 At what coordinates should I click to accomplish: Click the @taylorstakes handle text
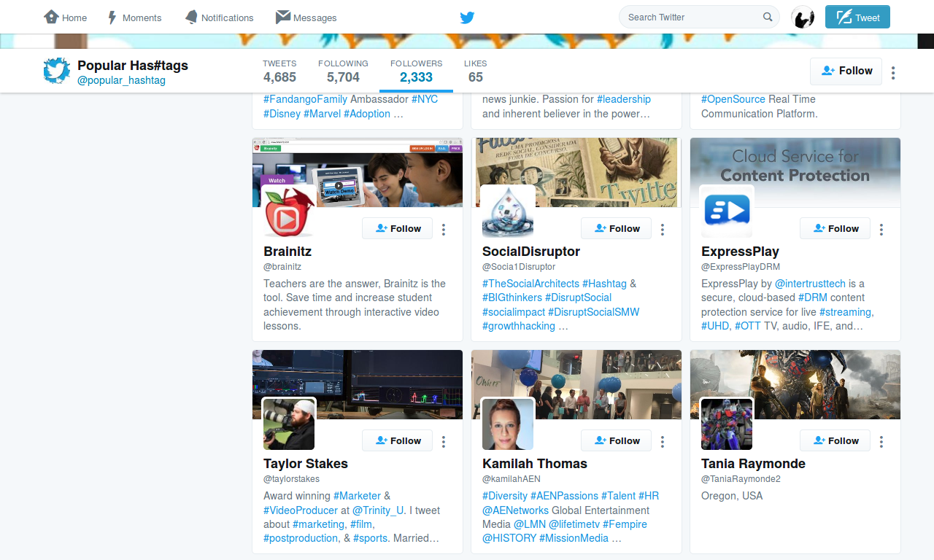click(291, 479)
